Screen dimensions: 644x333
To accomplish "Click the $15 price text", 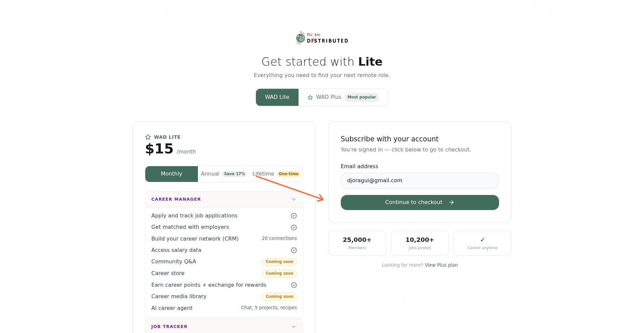I will coord(159,149).
